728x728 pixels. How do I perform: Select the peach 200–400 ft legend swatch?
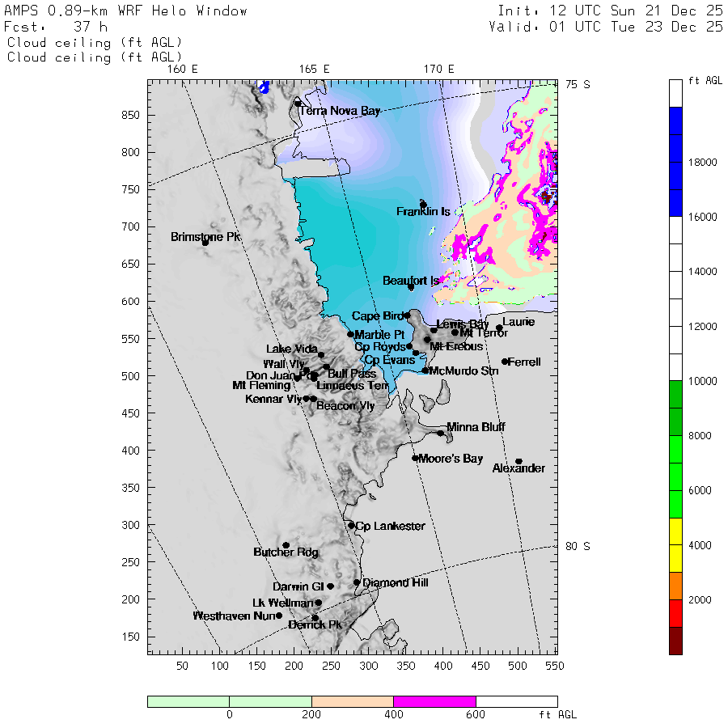353,701
